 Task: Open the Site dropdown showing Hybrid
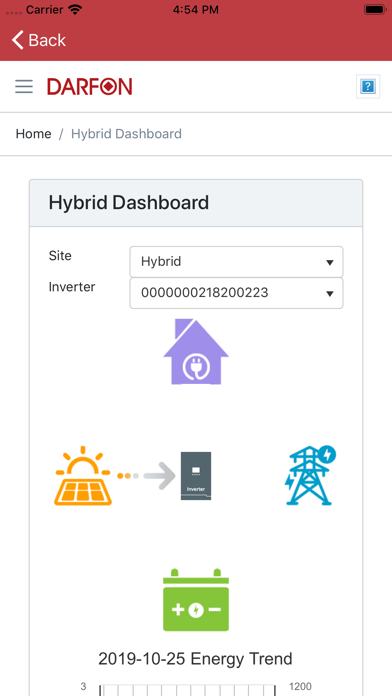tap(236, 262)
